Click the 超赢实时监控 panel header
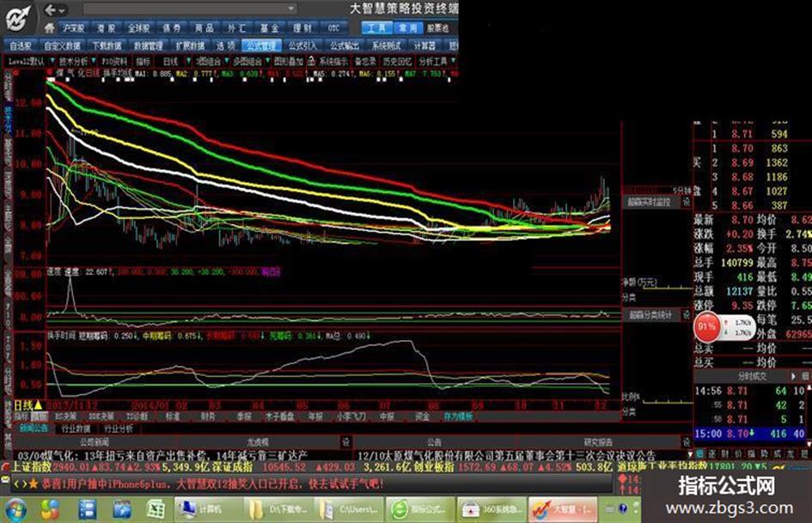This screenshot has height=523, width=812. pos(649,202)
